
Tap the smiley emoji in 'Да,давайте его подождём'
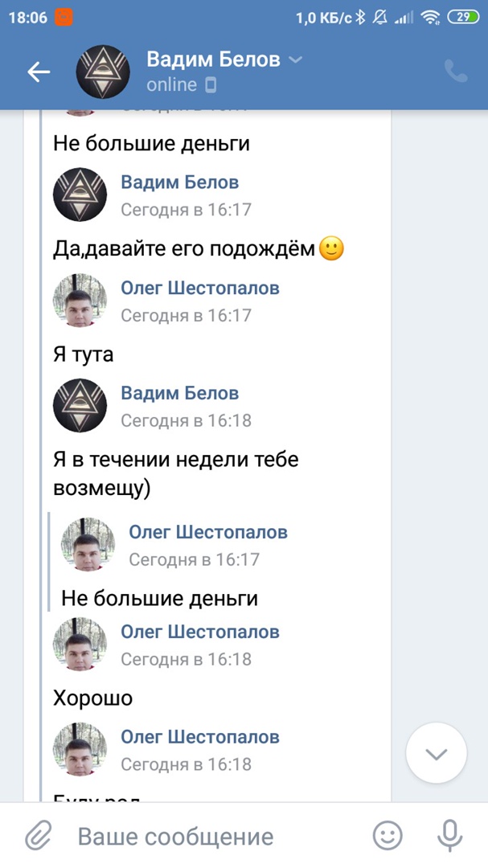click(331, 249)
